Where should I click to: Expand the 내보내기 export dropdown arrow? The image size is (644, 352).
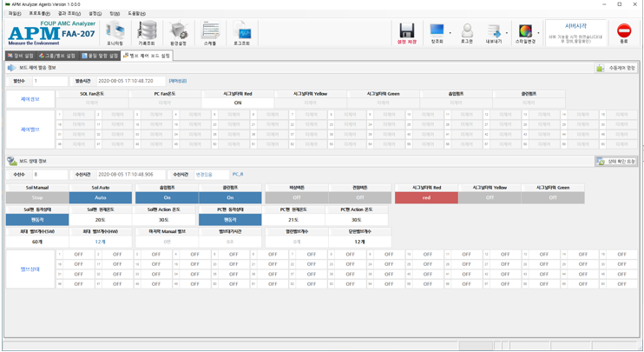pyautogui.click(x=507, y=33)
